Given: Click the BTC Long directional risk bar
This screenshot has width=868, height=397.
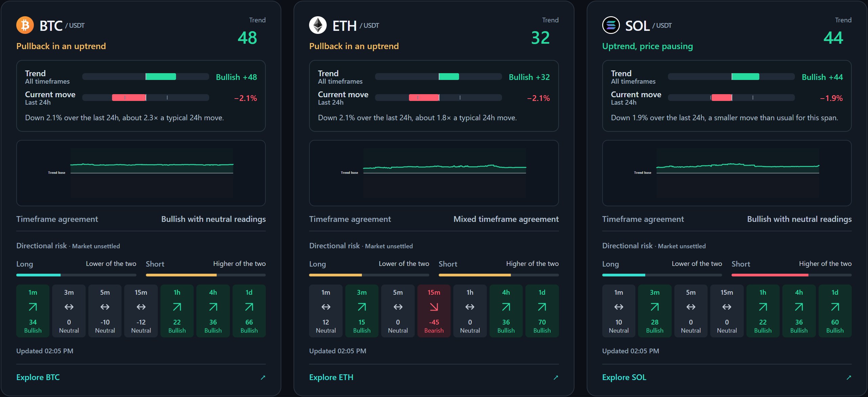Looking at the screenshot, I should (76, 275).
